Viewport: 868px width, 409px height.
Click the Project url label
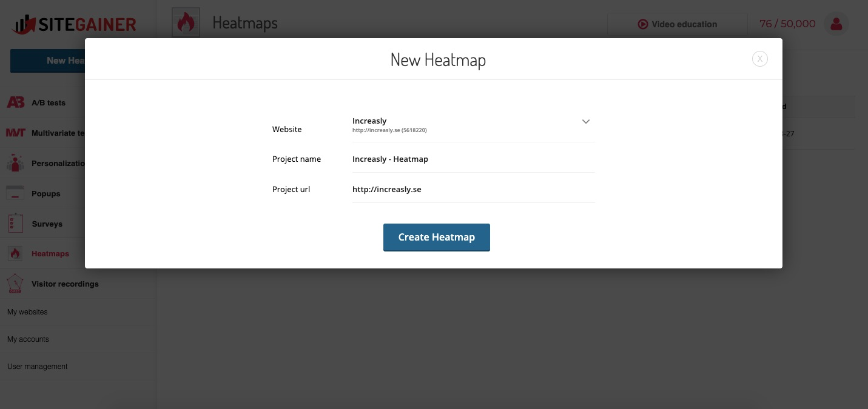click(291, 189)
